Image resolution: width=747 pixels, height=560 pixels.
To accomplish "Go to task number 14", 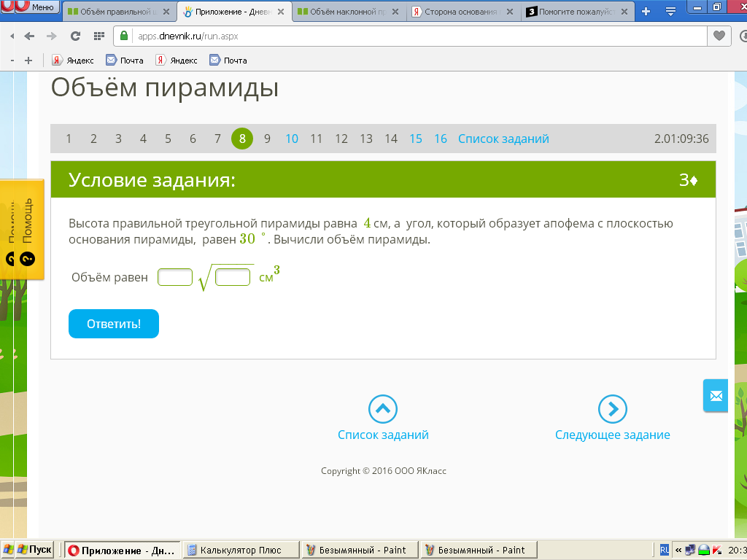I will pos(391,139).
